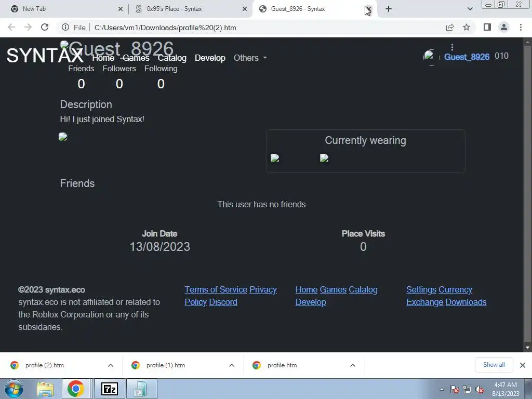Close the Guest_8926 - Syntax tab

coord(368,9)
